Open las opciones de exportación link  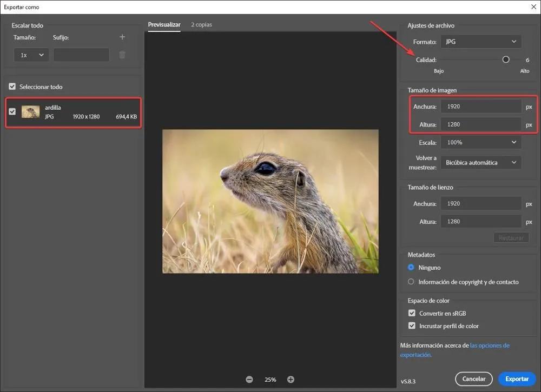[x=486, y=345]
